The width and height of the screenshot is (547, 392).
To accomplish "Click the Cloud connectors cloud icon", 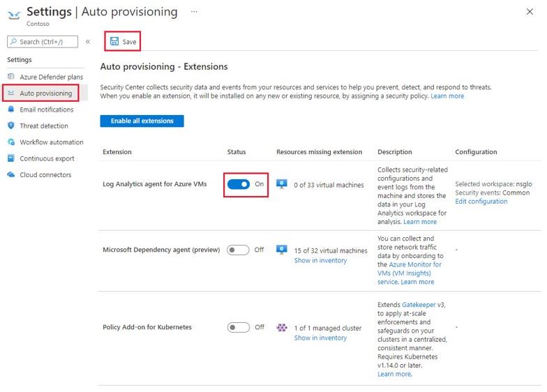I will point(11,174).
